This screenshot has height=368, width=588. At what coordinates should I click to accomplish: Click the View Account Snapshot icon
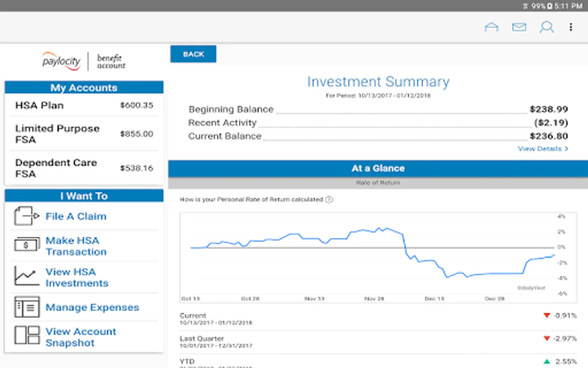27,336
